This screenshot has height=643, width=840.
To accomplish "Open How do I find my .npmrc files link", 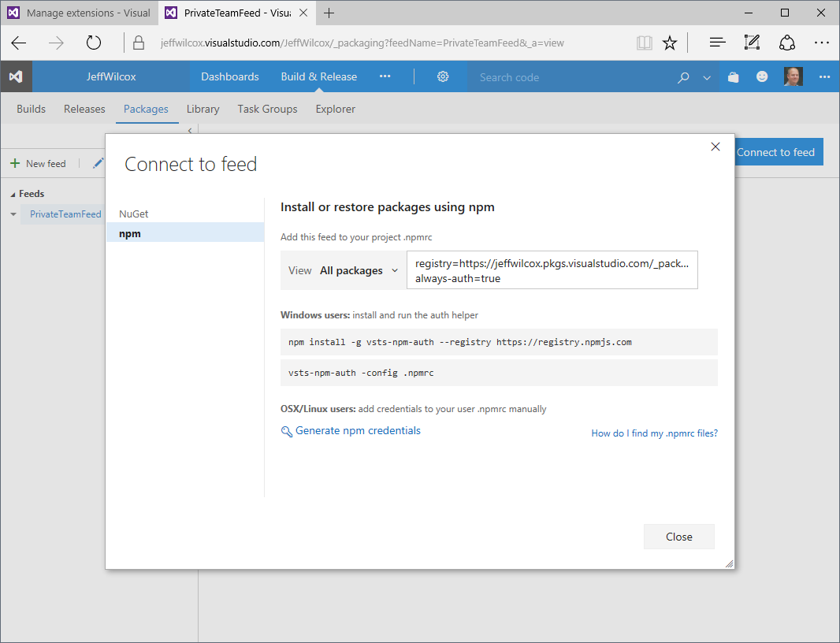I will [x=654, y=433].
